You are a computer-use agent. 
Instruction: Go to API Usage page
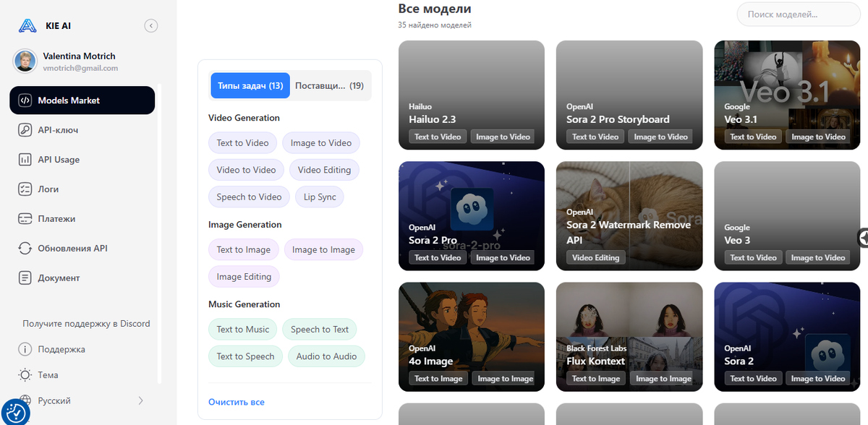click(x=82, y=160)
